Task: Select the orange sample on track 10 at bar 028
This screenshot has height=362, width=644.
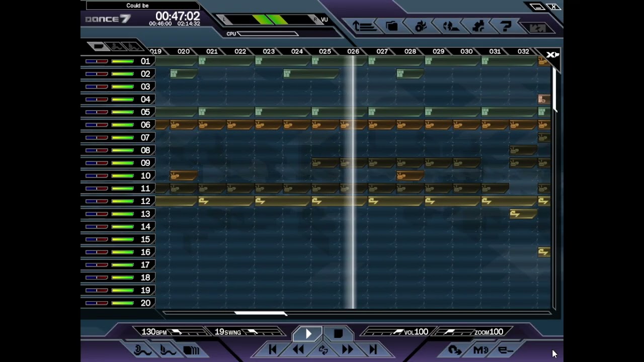Action: (x=410, y=175)
